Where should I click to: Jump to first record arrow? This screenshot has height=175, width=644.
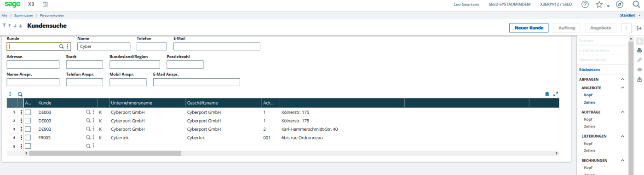[4, 26]
